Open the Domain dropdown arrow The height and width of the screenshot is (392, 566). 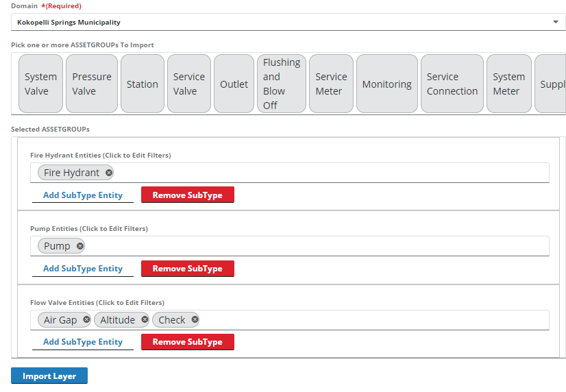pyautogui.click(x=556, y=23)
